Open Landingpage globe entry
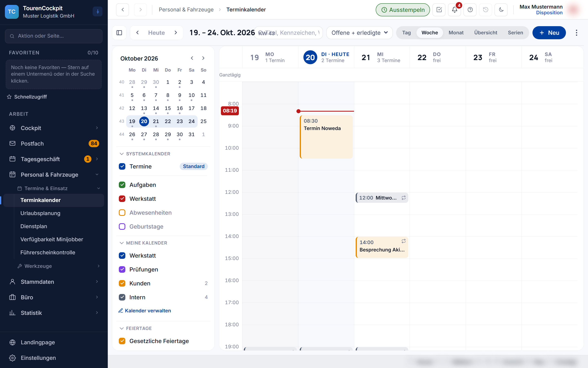 pos(54,342)
